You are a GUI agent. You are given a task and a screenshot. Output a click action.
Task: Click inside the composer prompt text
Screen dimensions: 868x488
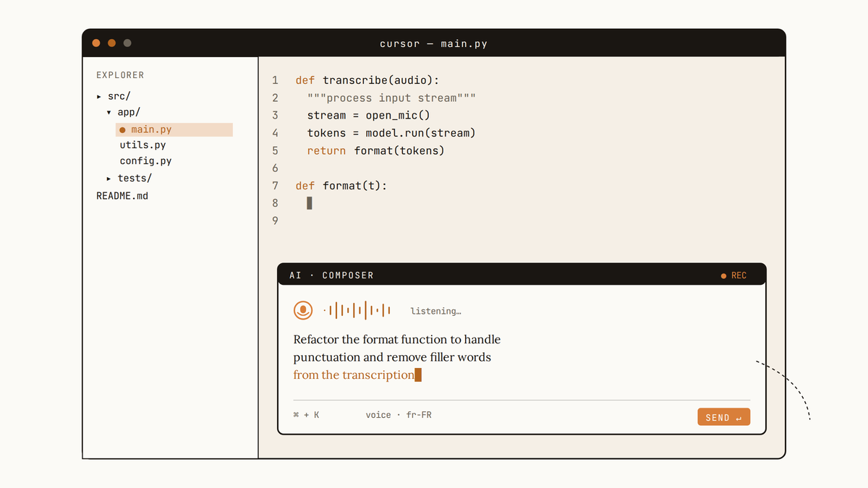click(x=397, y=357)
